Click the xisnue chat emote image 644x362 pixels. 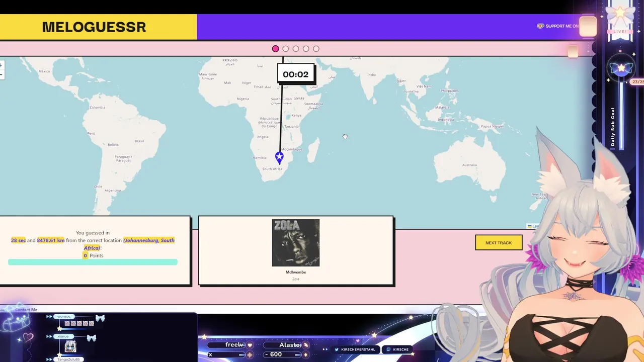70,346
